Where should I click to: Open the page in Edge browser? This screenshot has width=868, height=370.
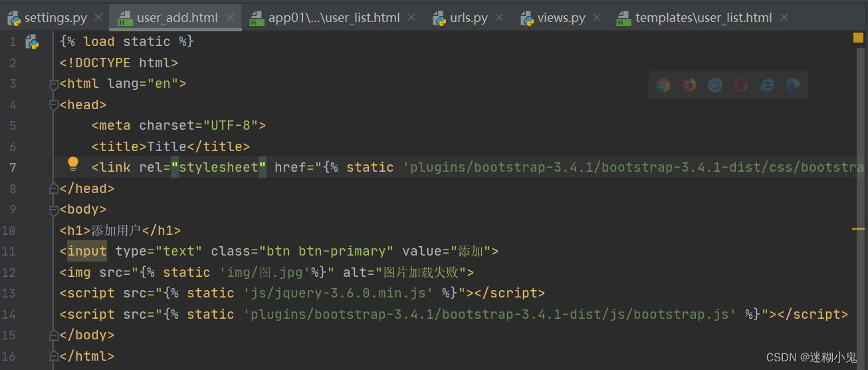(793, 85)
